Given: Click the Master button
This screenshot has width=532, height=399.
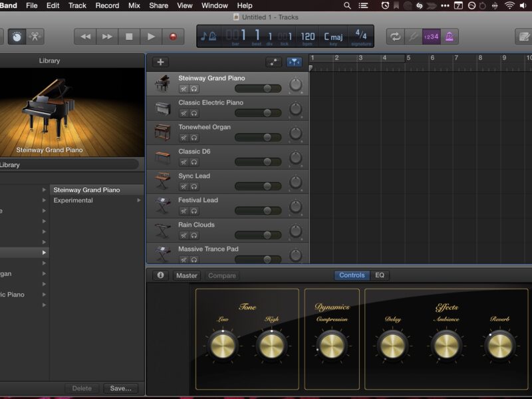Looking at the screenshot, I should [187, 275].
